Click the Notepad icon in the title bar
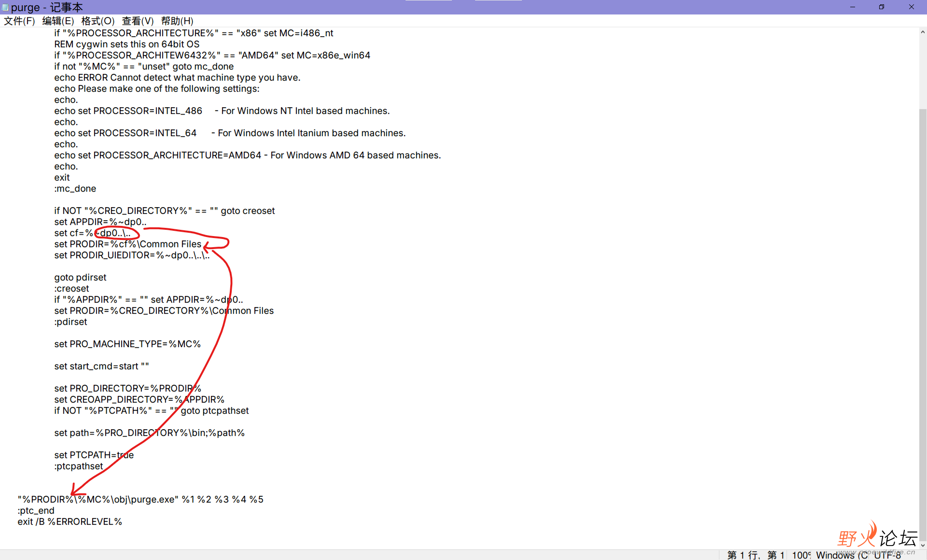The width and height of the screenshot is (927, 560). coord(5,7)
